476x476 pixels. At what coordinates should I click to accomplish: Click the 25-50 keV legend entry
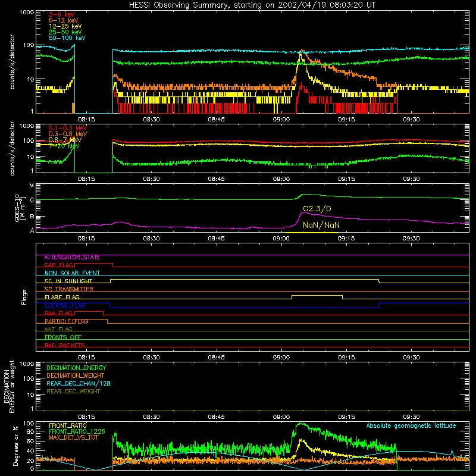click(x=65, y=32)
